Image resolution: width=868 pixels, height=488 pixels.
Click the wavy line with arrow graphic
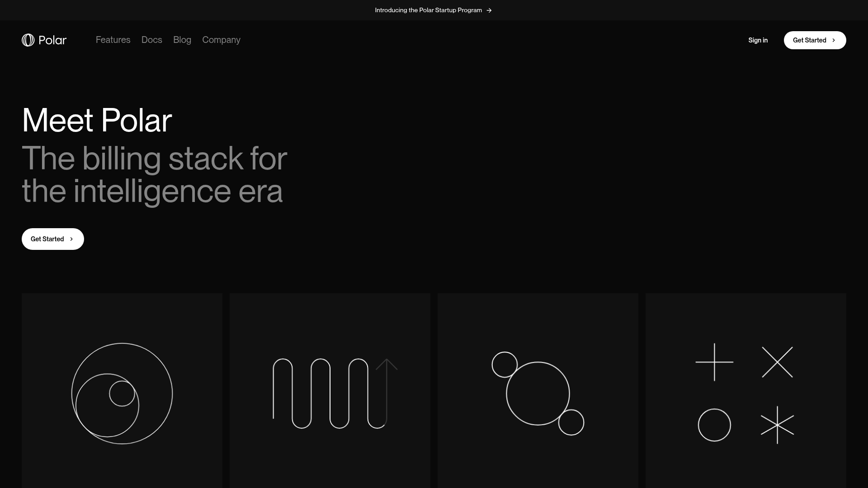335,394
